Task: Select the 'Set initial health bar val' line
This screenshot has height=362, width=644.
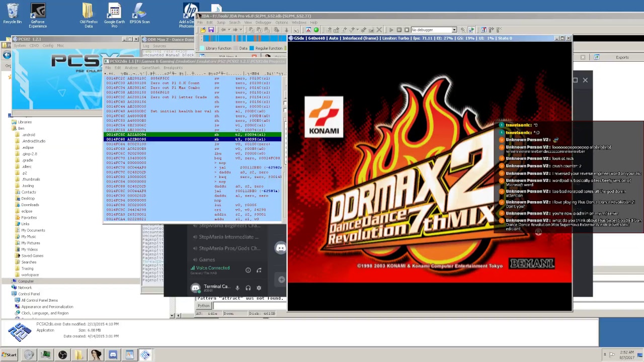Action: (x=193, y=111)
